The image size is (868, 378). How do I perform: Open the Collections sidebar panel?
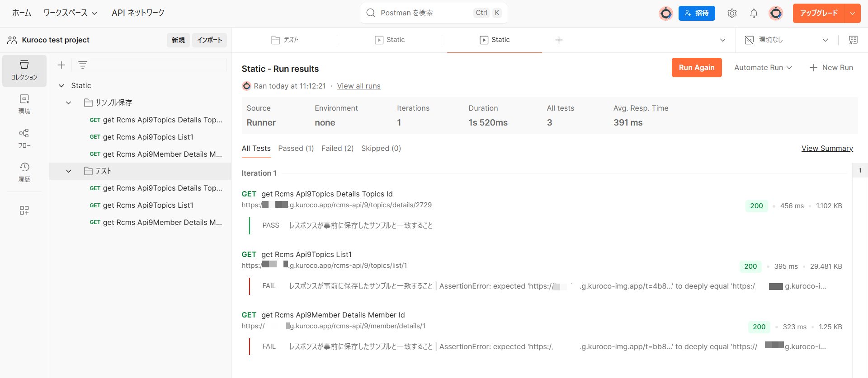24,70
